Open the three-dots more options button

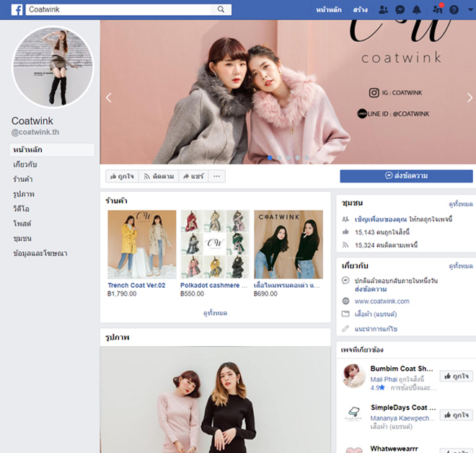(x=216, y=176)
